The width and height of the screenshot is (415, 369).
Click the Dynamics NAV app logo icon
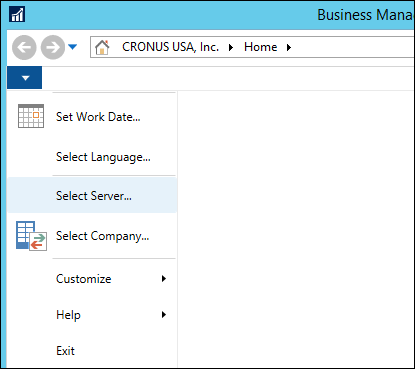(17, 14)
